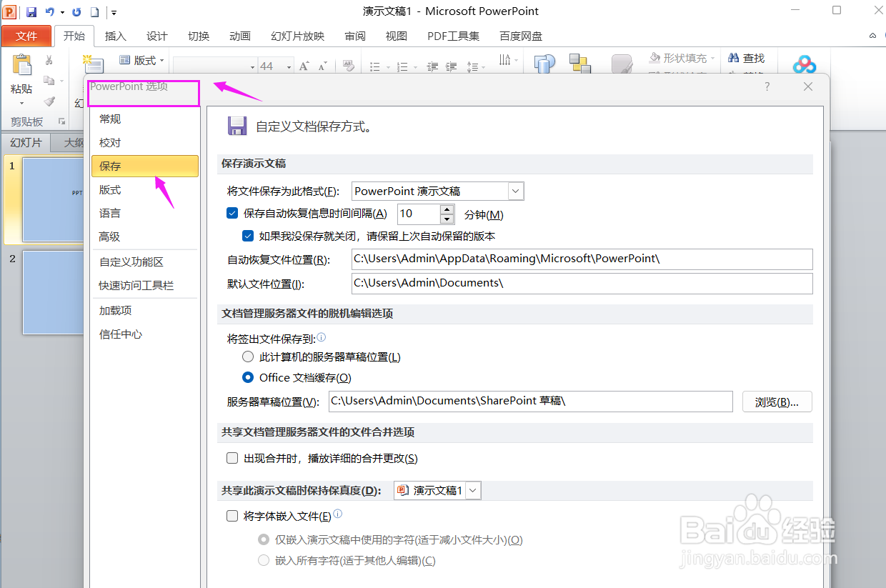Enable 出现合并时，播放详细的合并更改 checkbox
This screenshot has width=886, height=588.
232,458
